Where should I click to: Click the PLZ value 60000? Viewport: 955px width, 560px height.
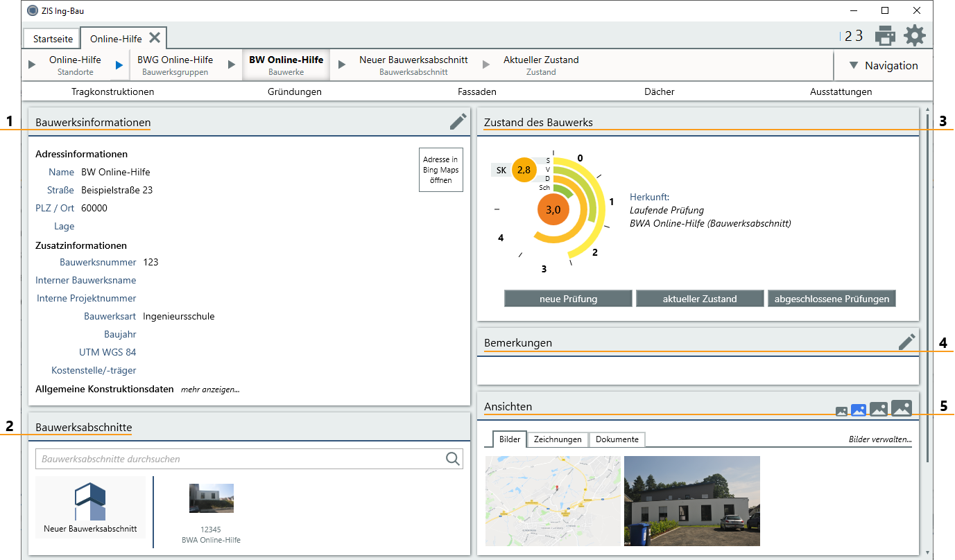coord(94,208)
